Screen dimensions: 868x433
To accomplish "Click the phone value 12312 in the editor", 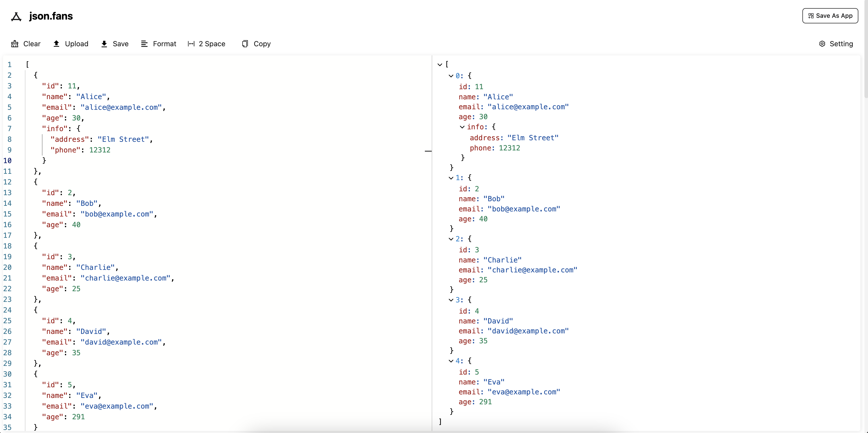I will pos(100,150).
